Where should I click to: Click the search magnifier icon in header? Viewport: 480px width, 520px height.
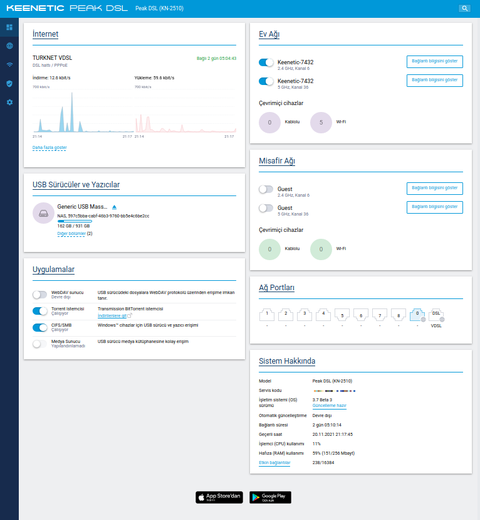(x=464, y=8)
